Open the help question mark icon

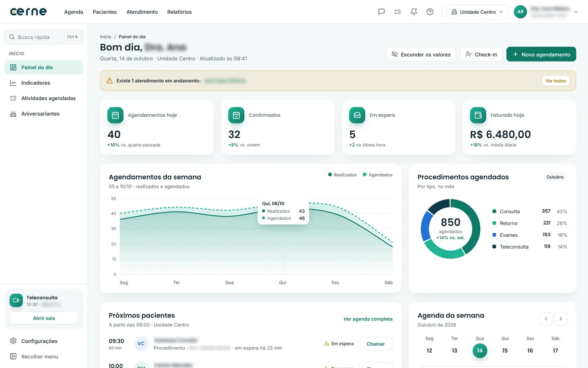coord(430,12)
